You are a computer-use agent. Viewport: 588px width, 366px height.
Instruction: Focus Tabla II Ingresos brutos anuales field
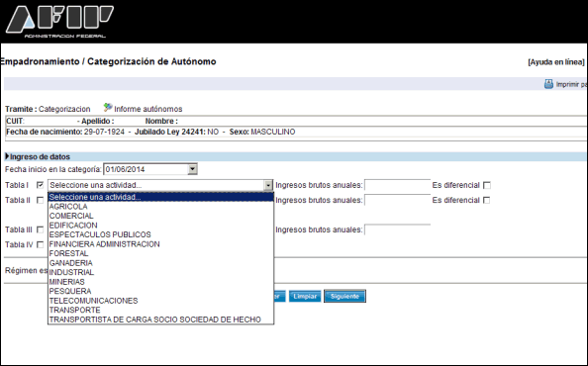click(x=397, y=200)
